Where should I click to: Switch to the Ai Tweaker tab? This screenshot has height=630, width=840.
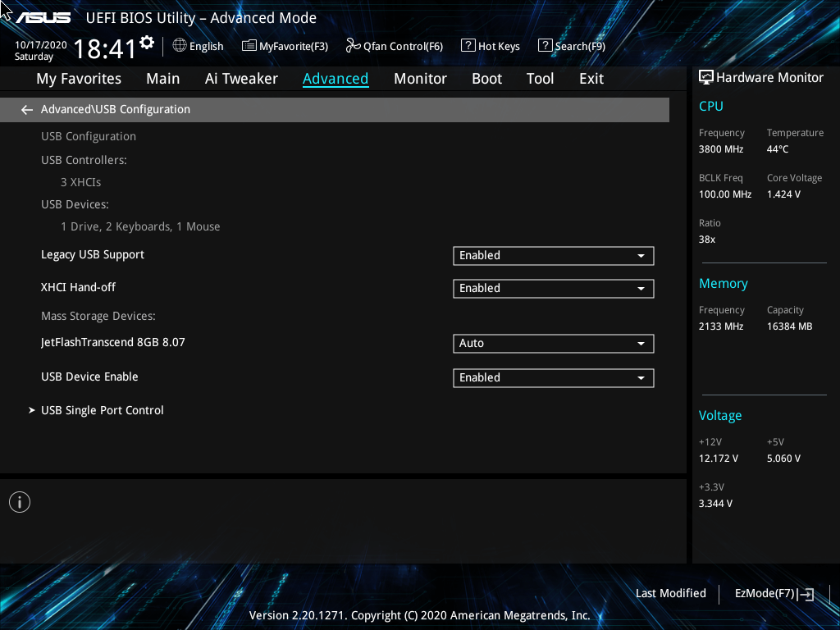tap(241, 79)
